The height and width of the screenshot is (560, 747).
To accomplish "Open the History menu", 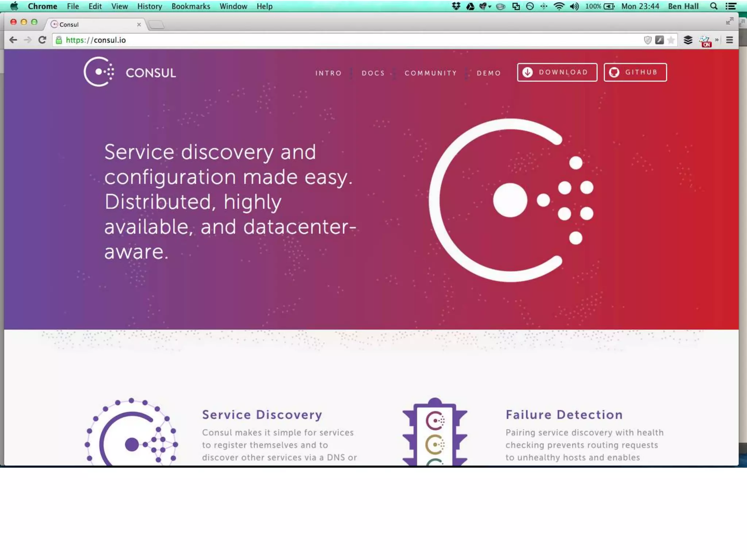I will click(x=150, y=6).
